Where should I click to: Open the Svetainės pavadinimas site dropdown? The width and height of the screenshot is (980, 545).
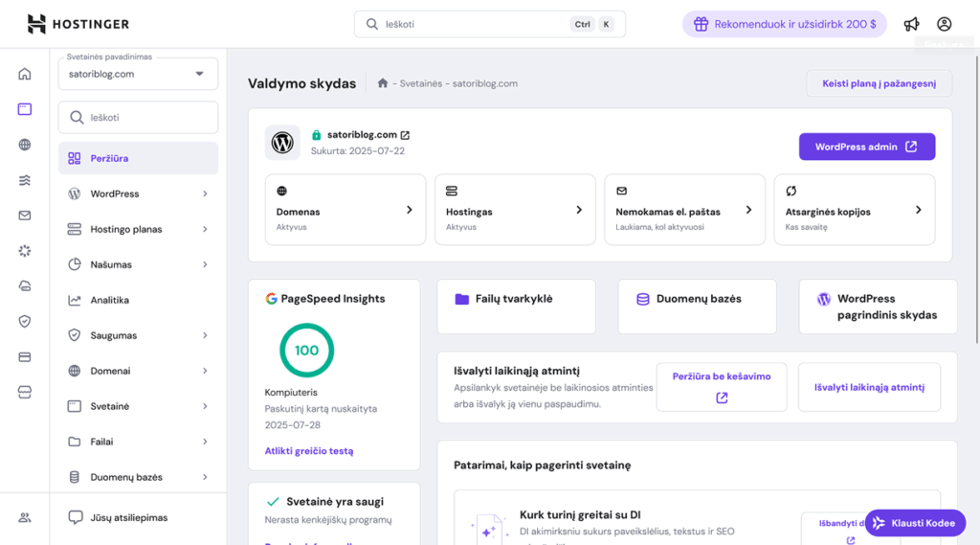pyautogui.click(x=138, y=74)
